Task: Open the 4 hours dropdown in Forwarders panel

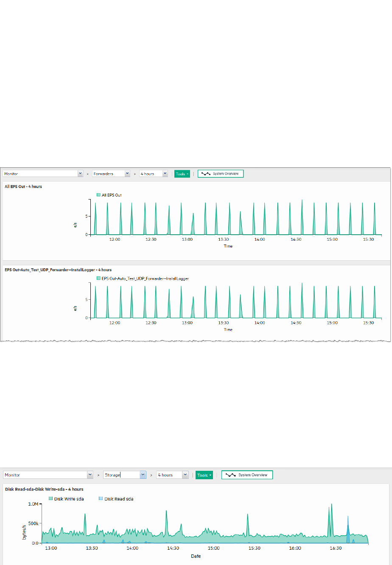Action: [x=154, y=174]
